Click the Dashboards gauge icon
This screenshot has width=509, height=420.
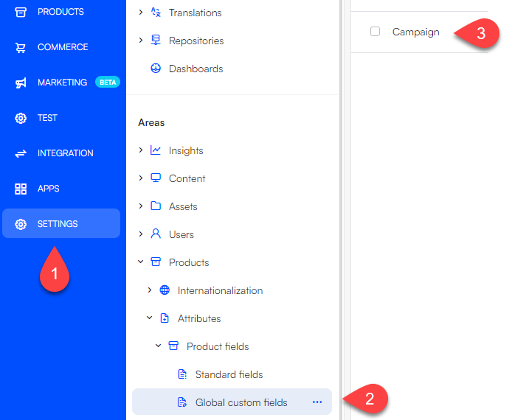pyautogui.click(x=156, y=69)
